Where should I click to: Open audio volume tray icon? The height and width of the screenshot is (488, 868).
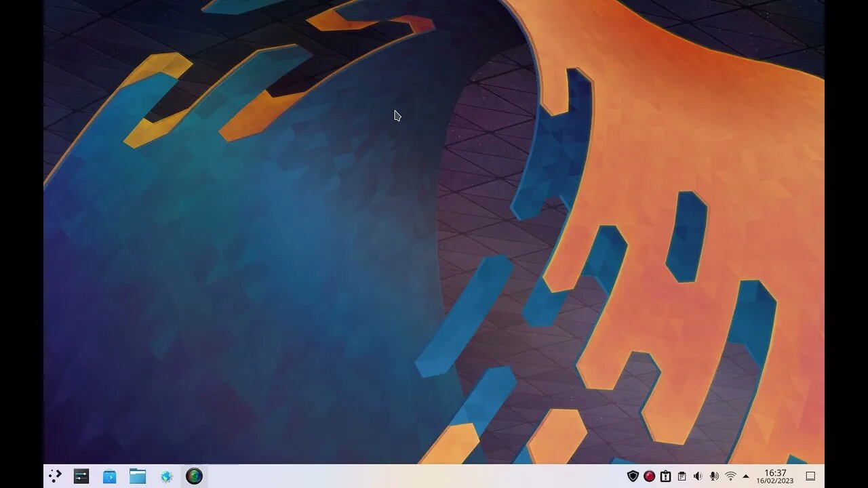[698, 476]
